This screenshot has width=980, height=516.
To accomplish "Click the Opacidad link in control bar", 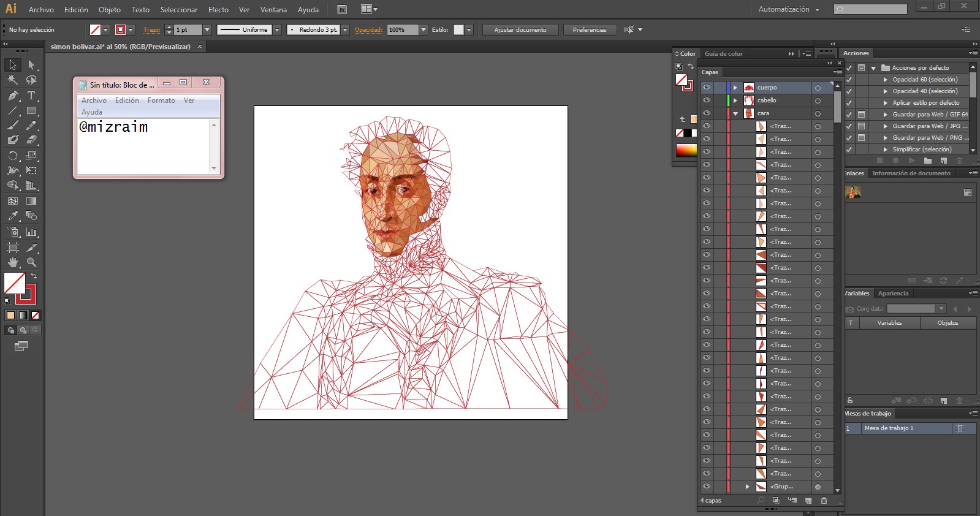I will tap(368, 29).
